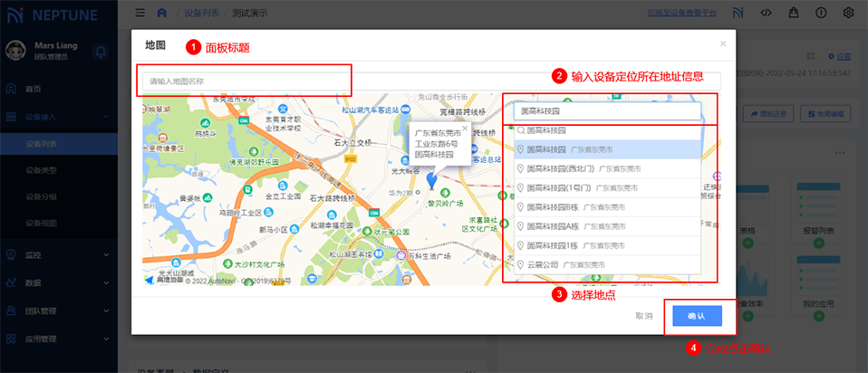868x373 pixels.
Task: Choose result 云晨公司 广东省东莞市
Action: click(607, 264)
